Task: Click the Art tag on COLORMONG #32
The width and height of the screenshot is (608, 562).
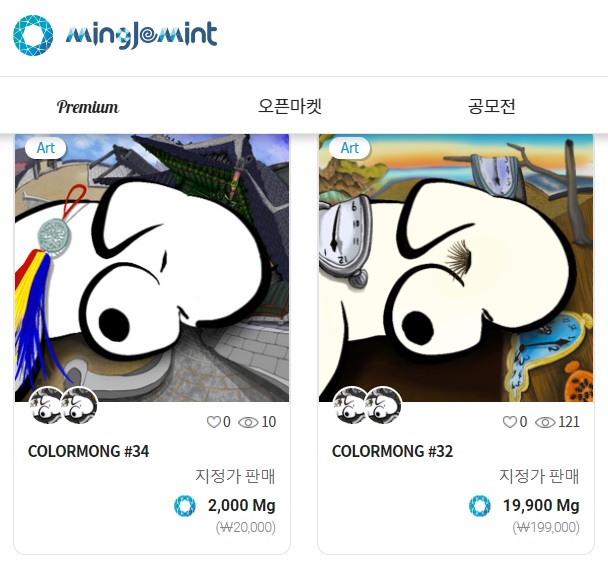Action: (349, 148)
